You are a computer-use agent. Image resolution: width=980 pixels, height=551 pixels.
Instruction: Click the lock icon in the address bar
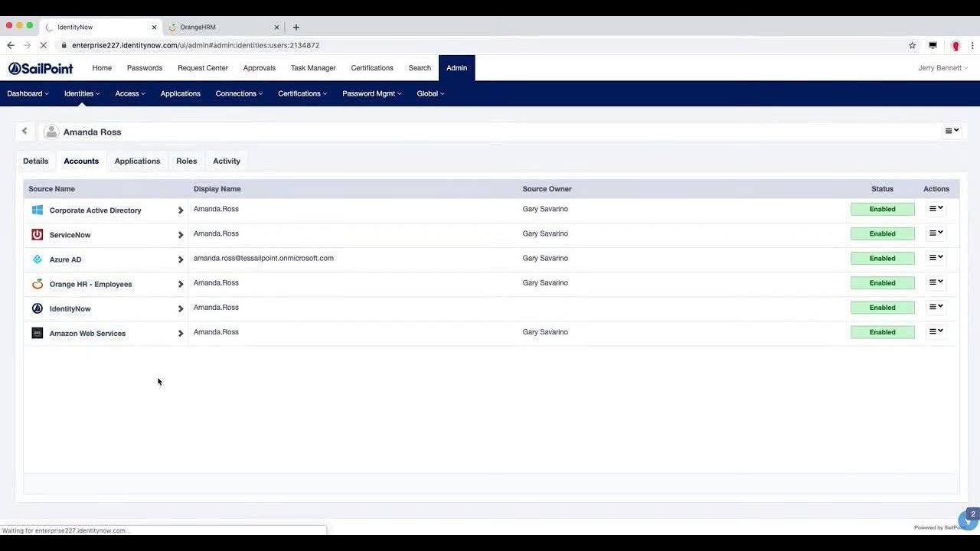tap(64, 45)
